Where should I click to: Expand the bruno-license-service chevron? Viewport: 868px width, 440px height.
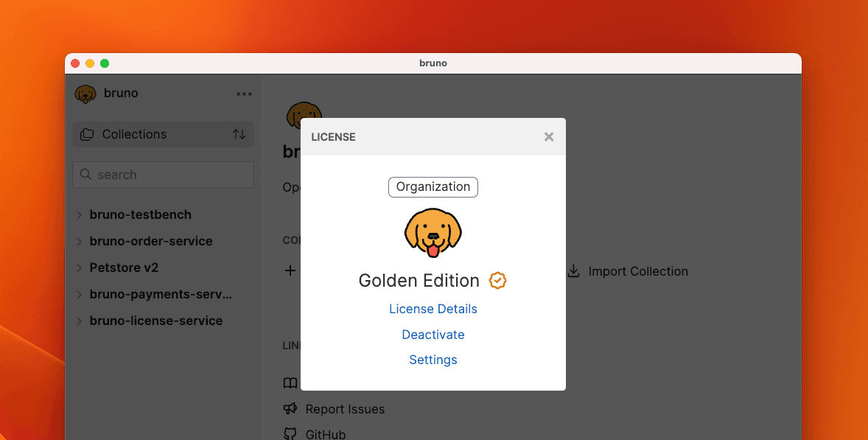(x=79, y=321)
